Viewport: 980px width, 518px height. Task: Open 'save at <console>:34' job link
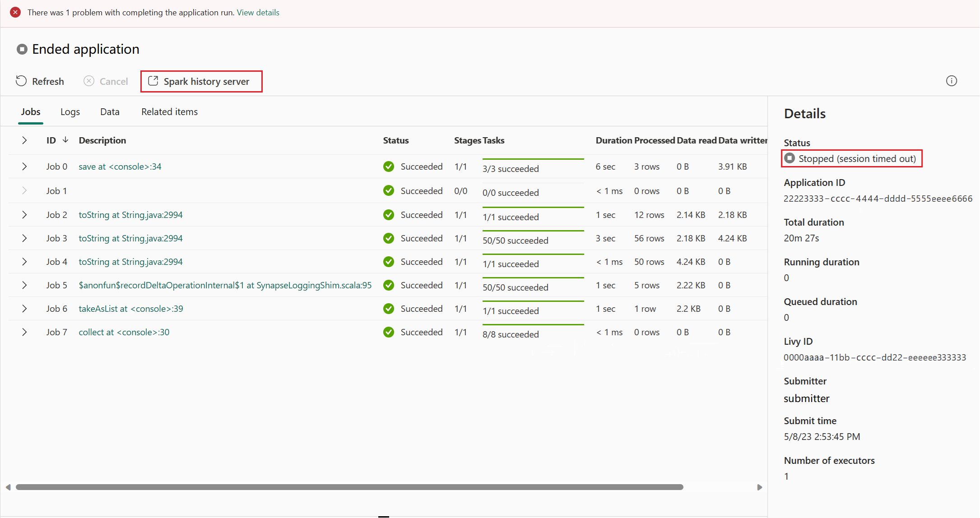pyautogui.click(x=120, y=166)
